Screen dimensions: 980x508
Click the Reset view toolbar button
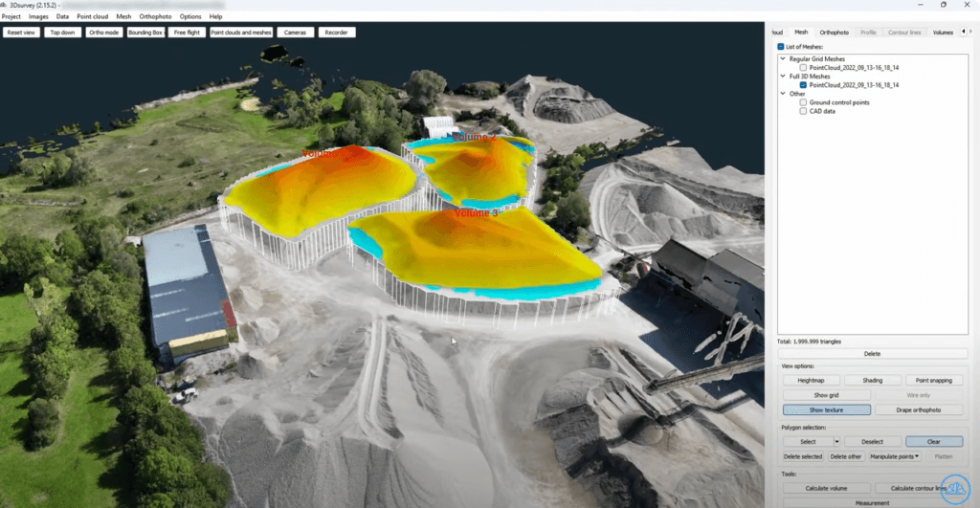[21, 33]
